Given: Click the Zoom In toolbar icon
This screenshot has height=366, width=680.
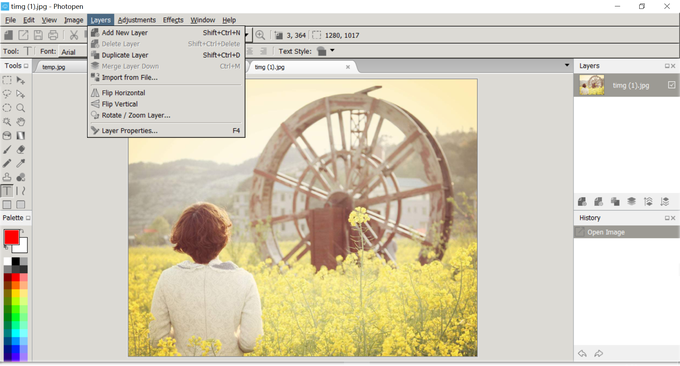Looking at the screenshot, I should coord(260,35).
